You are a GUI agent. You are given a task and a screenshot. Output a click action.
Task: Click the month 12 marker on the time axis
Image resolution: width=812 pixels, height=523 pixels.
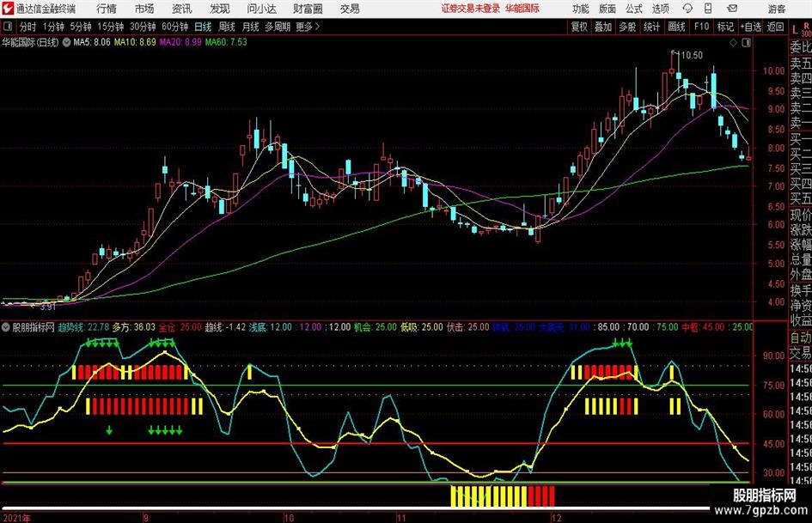pos(556,518)
